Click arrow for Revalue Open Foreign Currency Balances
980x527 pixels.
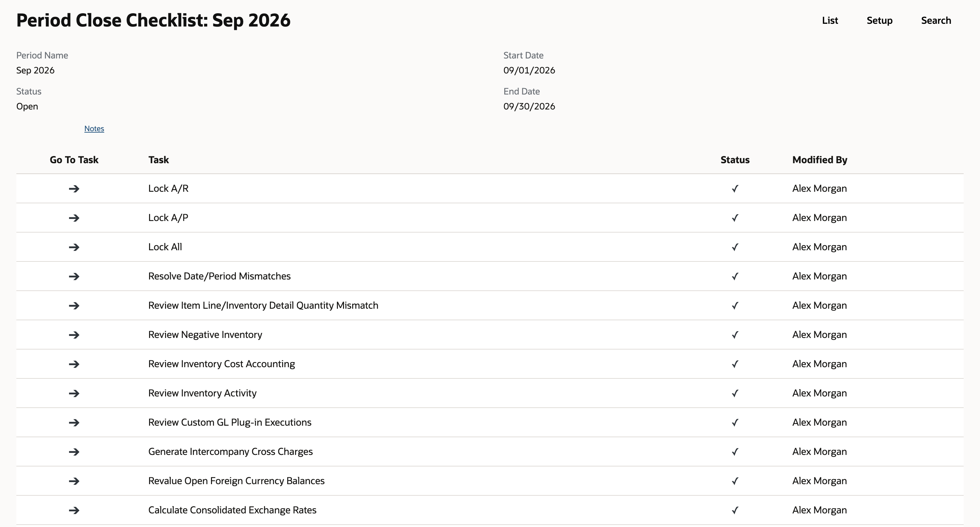tap(74, 481)
